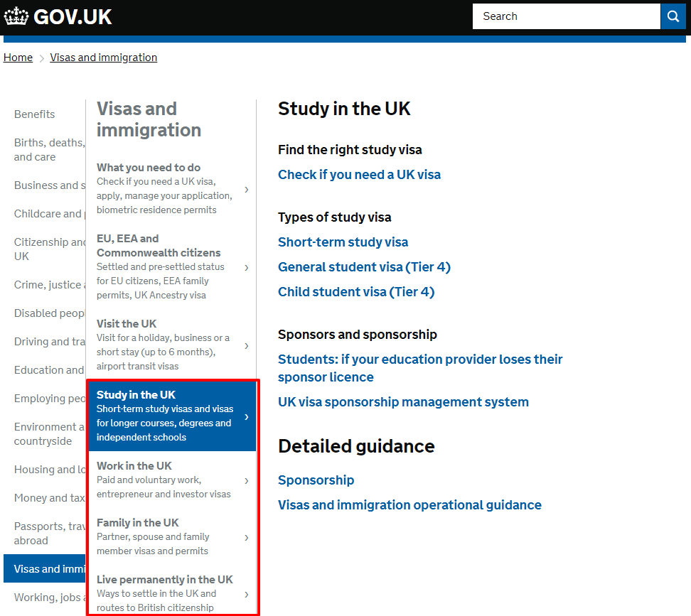This screenshot has height=616, width=691.
Task: Click the Visas and immigration column heading
Action: [149, 119]
